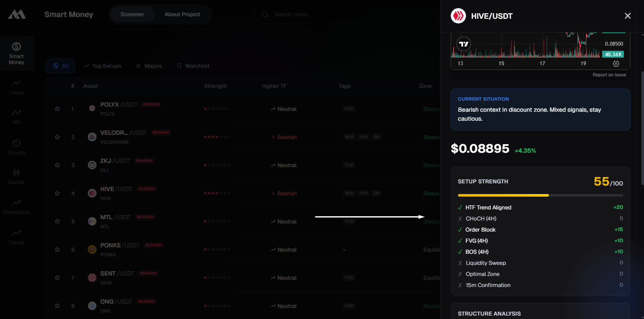Click the TradingView logo on chart
The height and width of the screenshot is (319, 644).
[463, 44]
